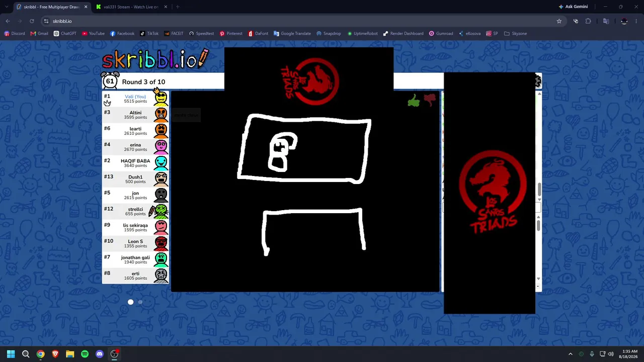The image size is (644, 362).
Task: Open the YouTube bookmark
Action: (x=93, y=34)
